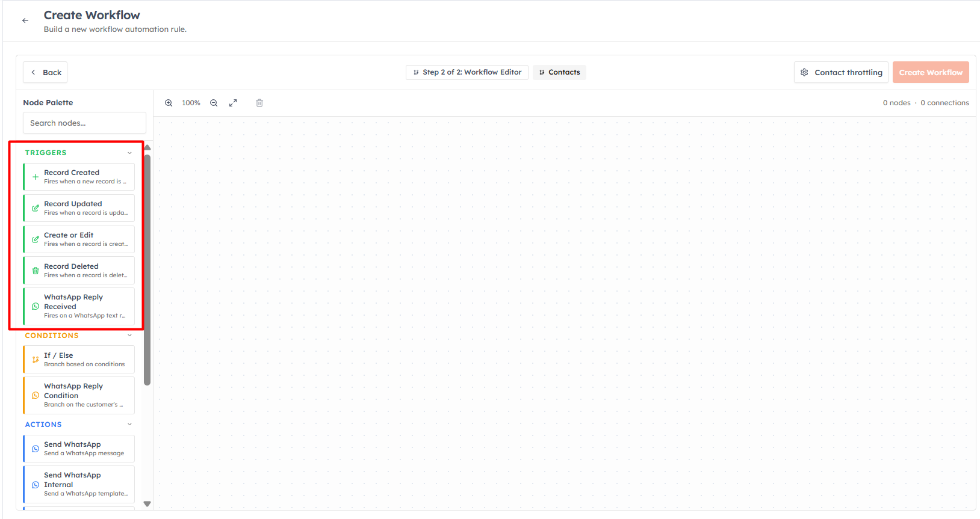Click the zoom in magnifier icon

169,103
